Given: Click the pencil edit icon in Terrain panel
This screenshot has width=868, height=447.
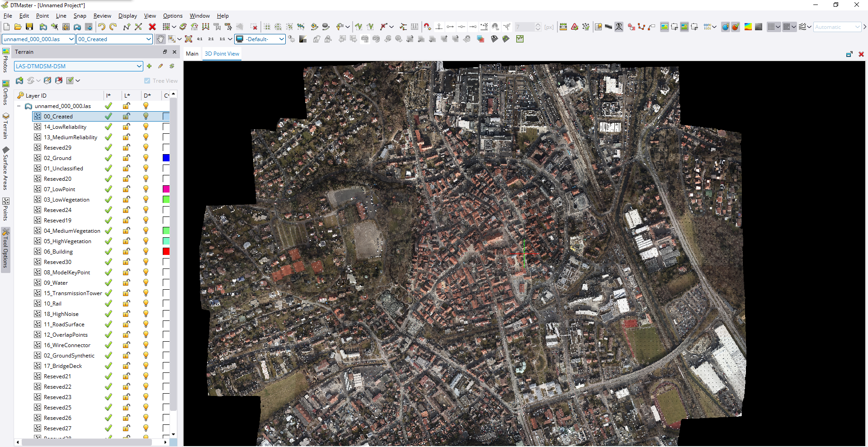Looking at the screenshot, I should pos(160,66).
